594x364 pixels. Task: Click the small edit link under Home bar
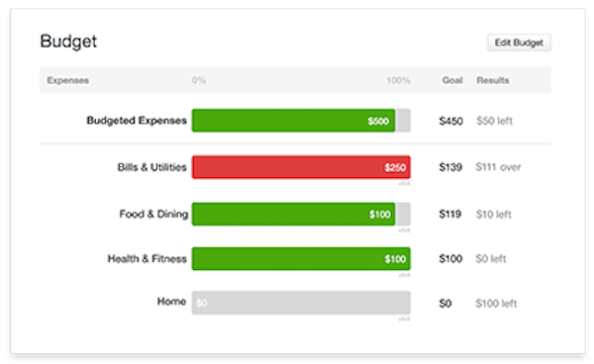coord(404,318)
